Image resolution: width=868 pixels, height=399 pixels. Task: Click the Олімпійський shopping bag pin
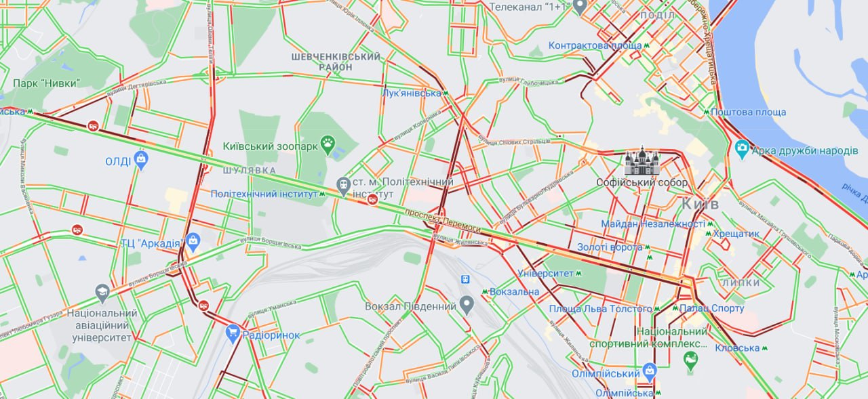(650, 371)
